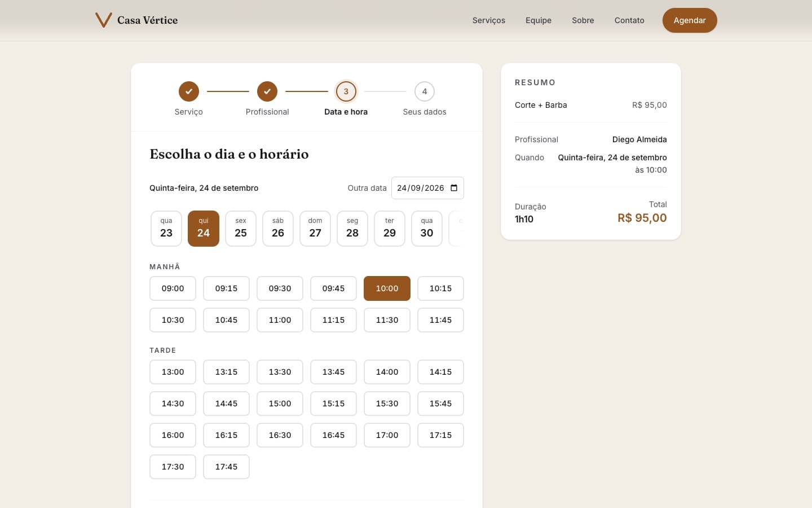Screen dimensions: 812x508
Task: Pick the 11:15 morning slot
Action: click(333, 320)
